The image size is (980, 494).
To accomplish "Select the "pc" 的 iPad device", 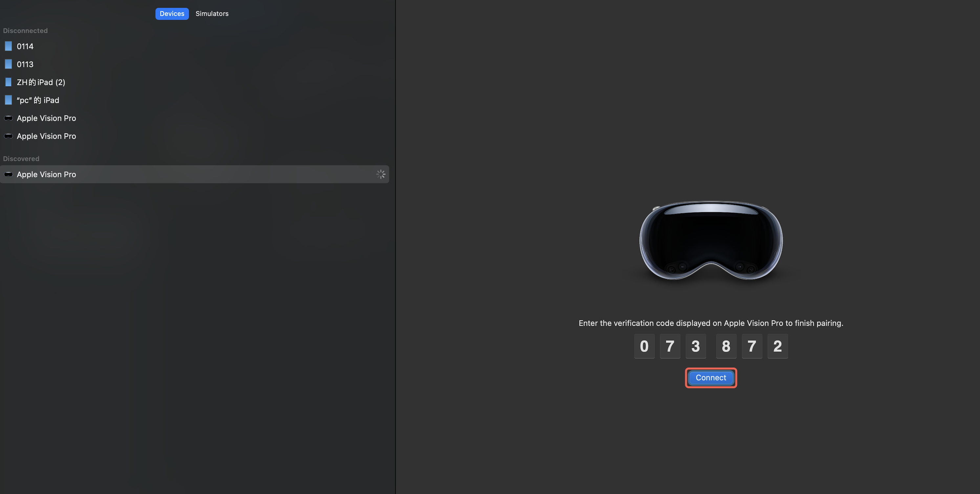I will pos(194,100).
